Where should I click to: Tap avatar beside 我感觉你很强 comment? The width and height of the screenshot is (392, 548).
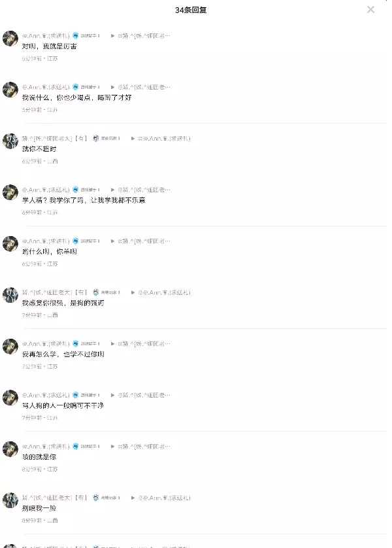coord(10,296)
